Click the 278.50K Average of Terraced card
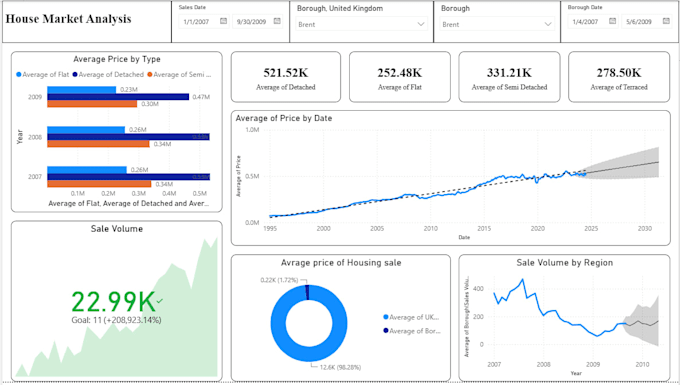680x385 pixels. pyautogui.click(x=619, y=77)
